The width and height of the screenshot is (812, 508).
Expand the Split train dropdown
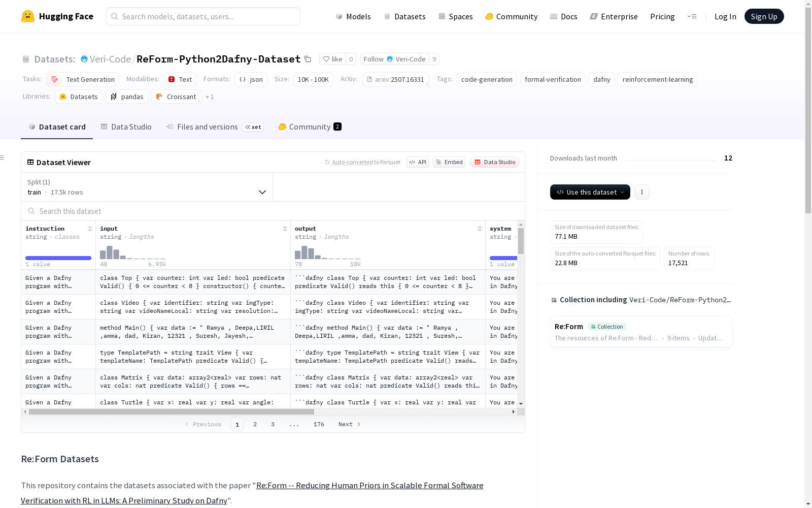click(147, 187)
